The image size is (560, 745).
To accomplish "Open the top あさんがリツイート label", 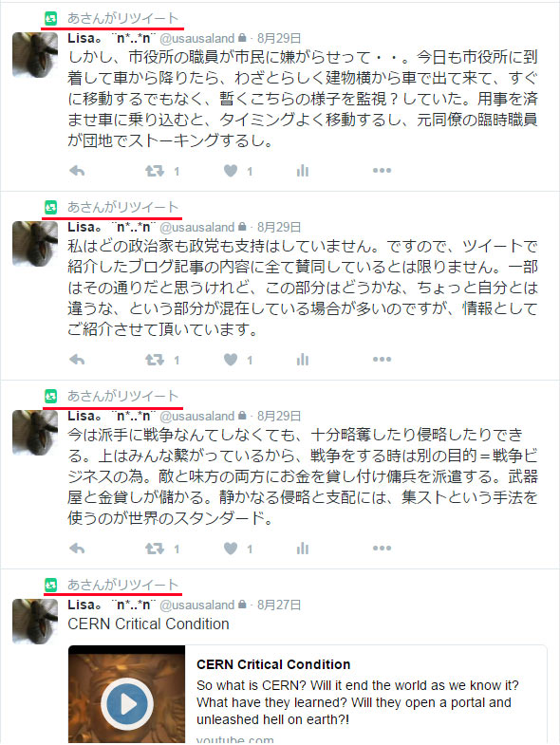I will click(122, 18).
